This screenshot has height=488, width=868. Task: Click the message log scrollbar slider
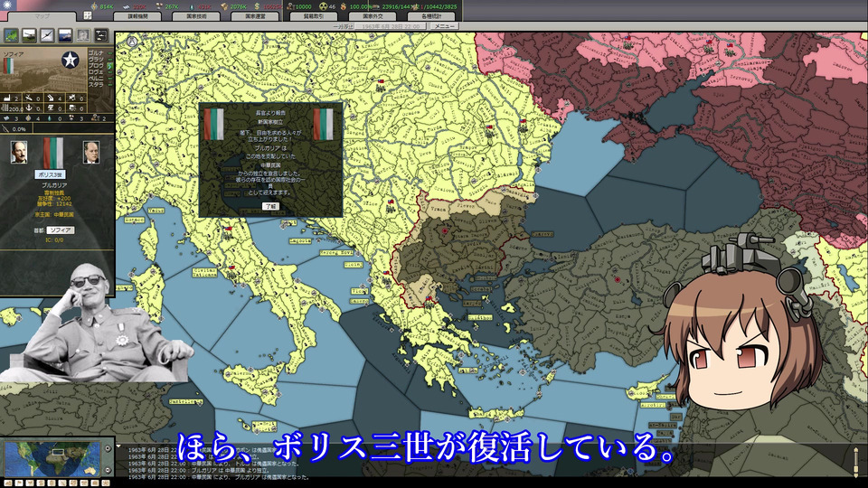tap(856, 469)
